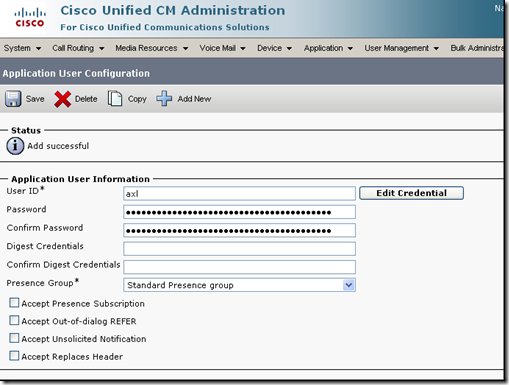Tick the Accept Replaces Header checkbox

(14, 356)
